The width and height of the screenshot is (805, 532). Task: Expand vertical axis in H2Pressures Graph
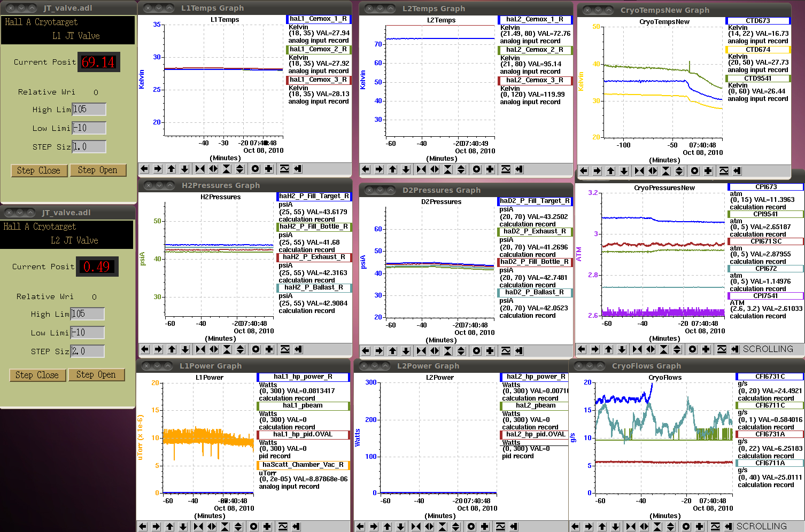point(241,349)
